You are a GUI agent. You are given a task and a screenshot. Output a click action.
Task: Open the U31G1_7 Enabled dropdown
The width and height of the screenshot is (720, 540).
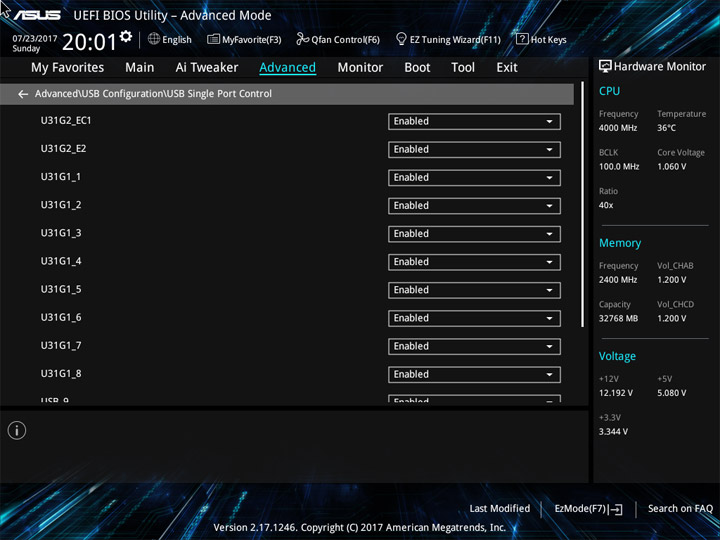pos(474,347)
